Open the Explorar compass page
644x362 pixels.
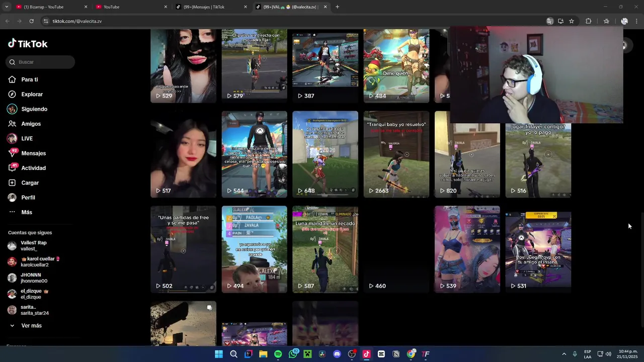click(32, 94)
